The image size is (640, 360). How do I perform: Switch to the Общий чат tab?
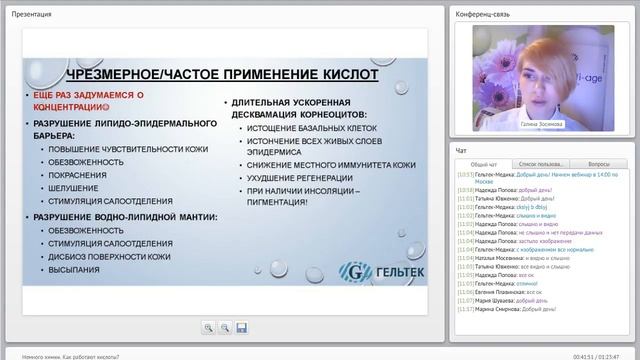pyautogui.click(x=484, y=164)
